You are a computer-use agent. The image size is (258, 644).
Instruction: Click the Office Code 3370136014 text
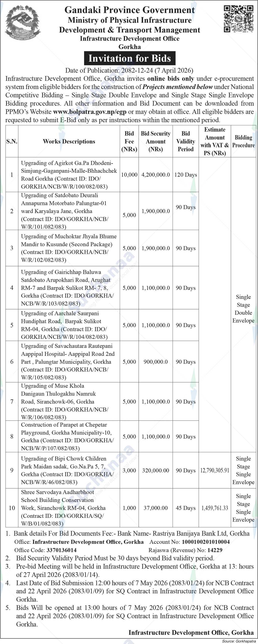61,550
